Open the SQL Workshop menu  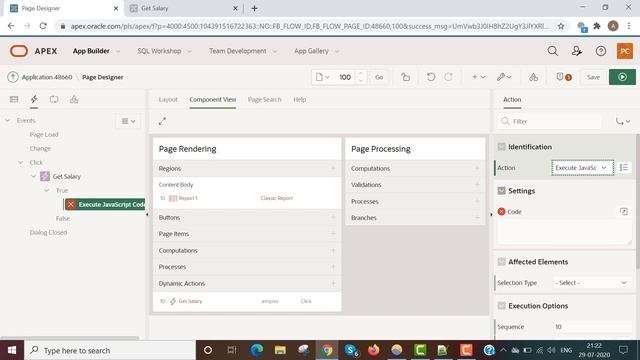point(164,51)
